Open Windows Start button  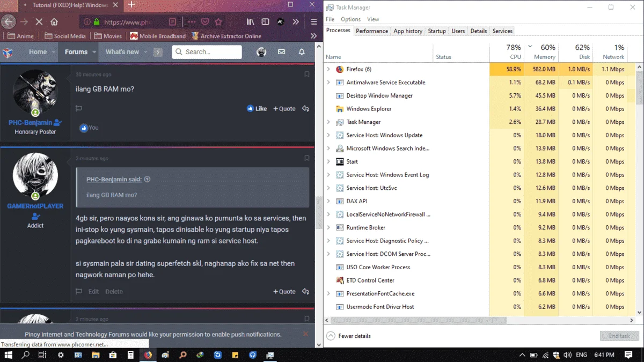click(x=8, y=355)
